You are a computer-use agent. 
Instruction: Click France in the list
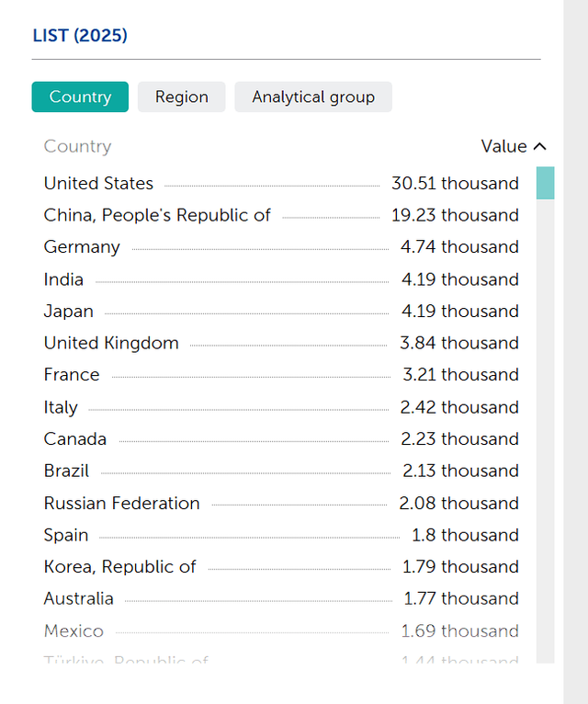pyautogui.click(x=72, y=374)
